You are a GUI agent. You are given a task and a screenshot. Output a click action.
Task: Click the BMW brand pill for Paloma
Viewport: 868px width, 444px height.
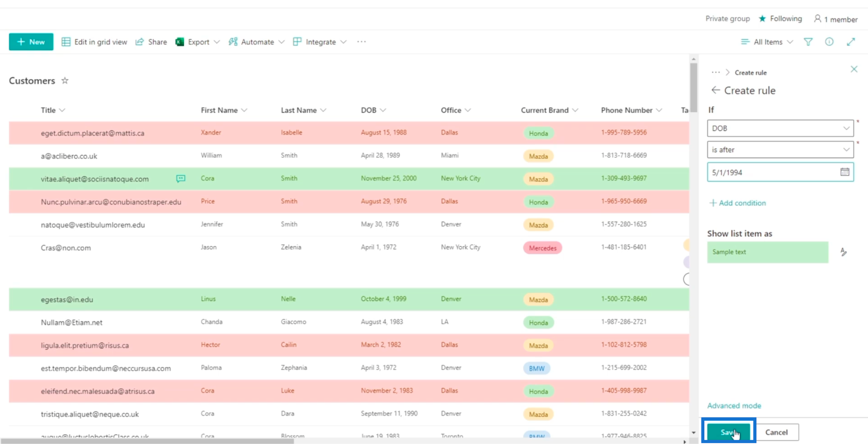tap(537, 368)
